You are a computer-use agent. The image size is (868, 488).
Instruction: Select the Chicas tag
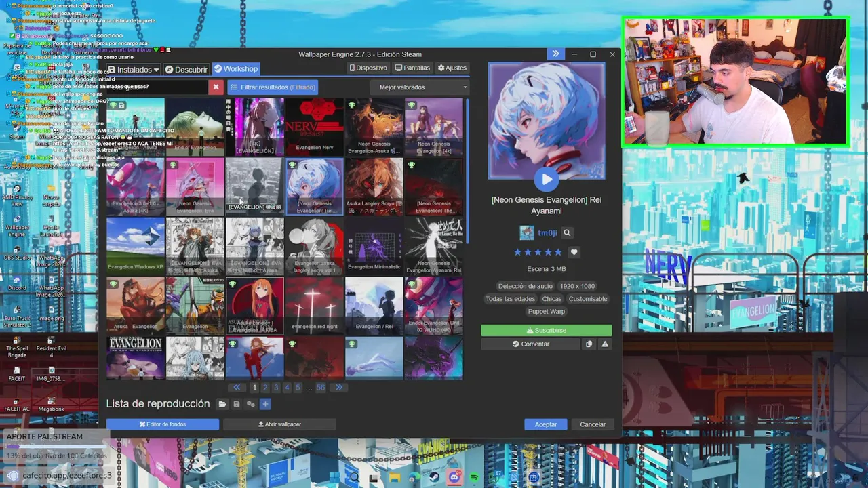[552, 299]
